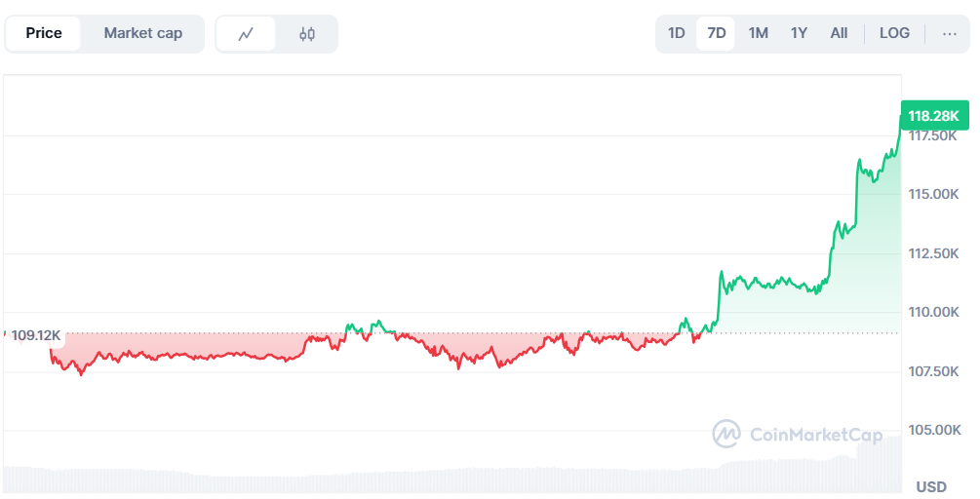
Task: Click the 112.50K axis label
Action: tap(933, 253)
